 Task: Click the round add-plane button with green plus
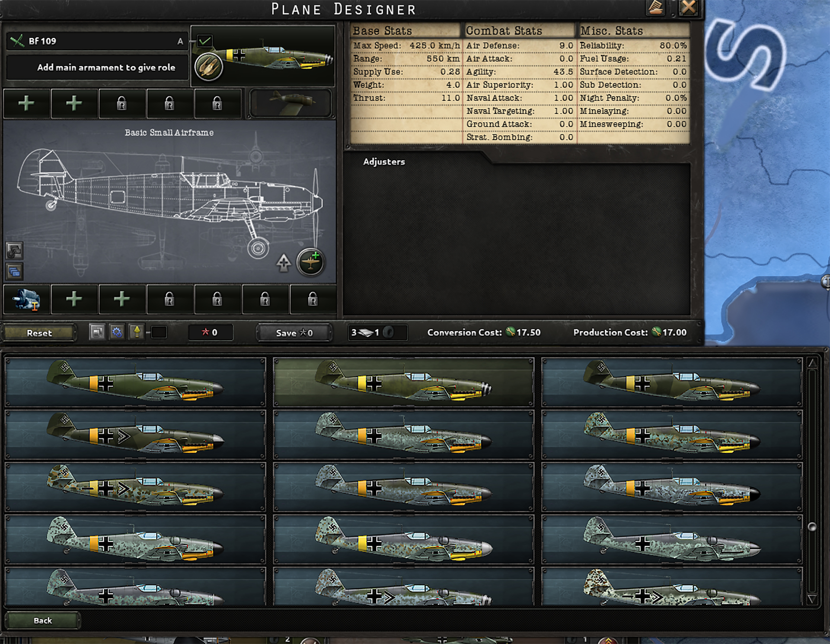pyautogui.click(x=310, y=262)
